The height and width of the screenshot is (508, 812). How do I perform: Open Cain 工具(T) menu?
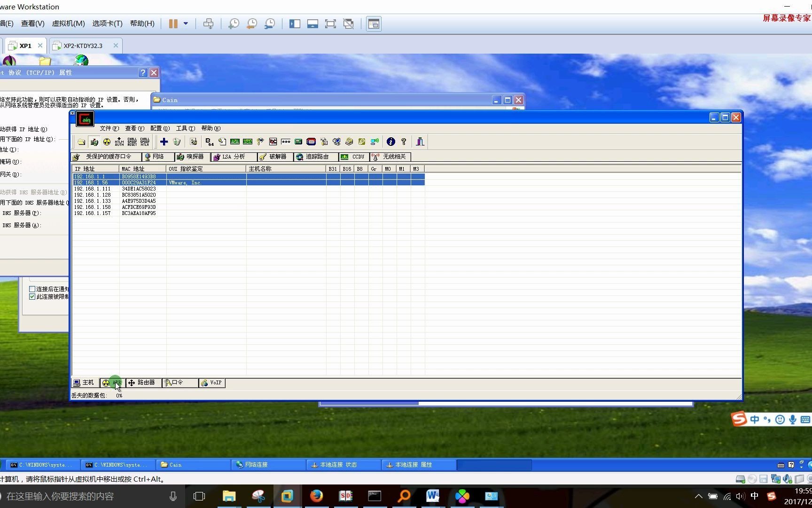pos(186,128)
